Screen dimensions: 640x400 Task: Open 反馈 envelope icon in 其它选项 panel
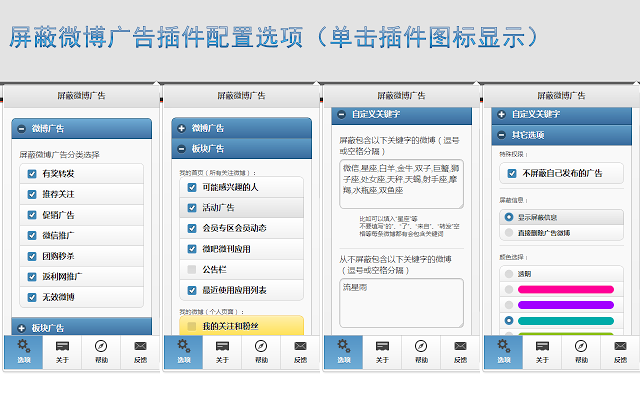pyautogui.click(x=620, y=346)
